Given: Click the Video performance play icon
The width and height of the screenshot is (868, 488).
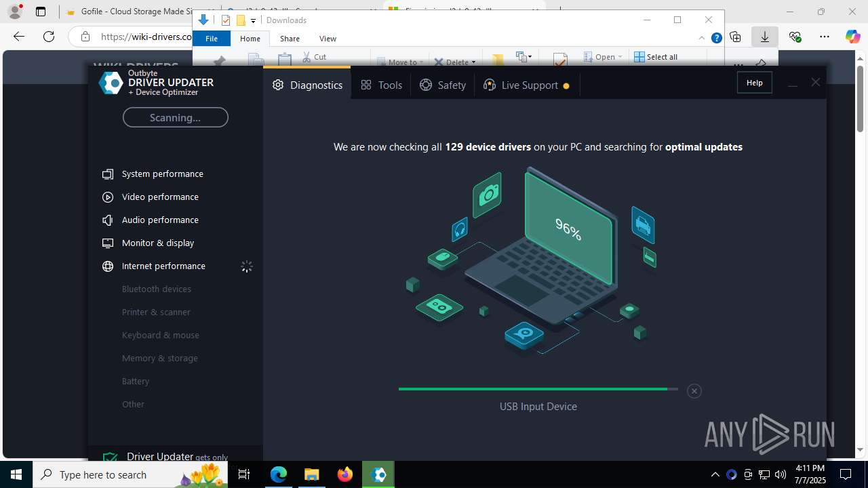Looking at the screenshot, I should coord(107,197).
